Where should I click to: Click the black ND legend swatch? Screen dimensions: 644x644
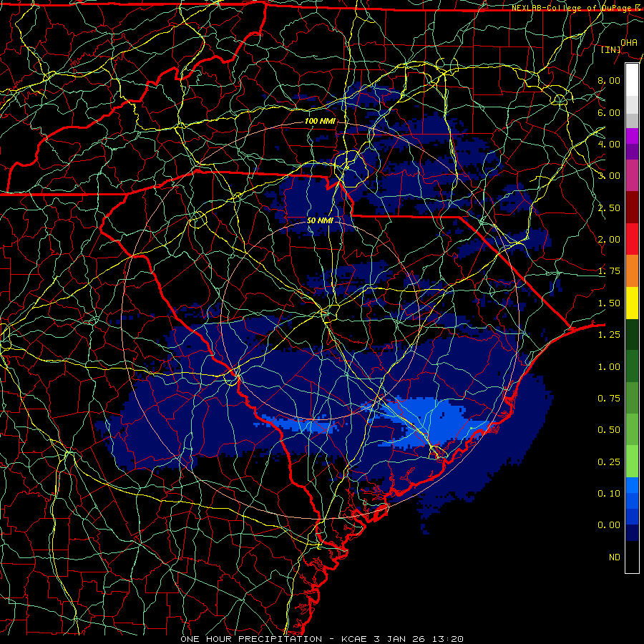[x=632, y=557]
